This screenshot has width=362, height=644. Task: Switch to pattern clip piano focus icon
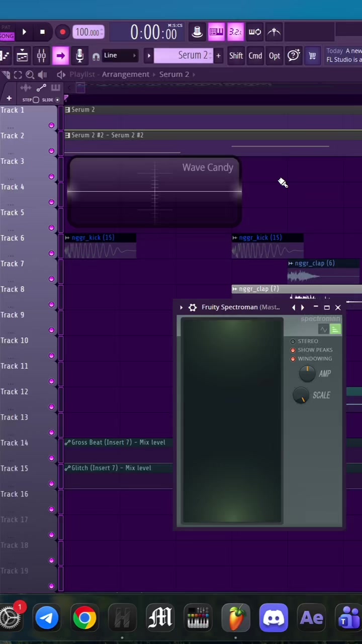(x=55, y=88)
